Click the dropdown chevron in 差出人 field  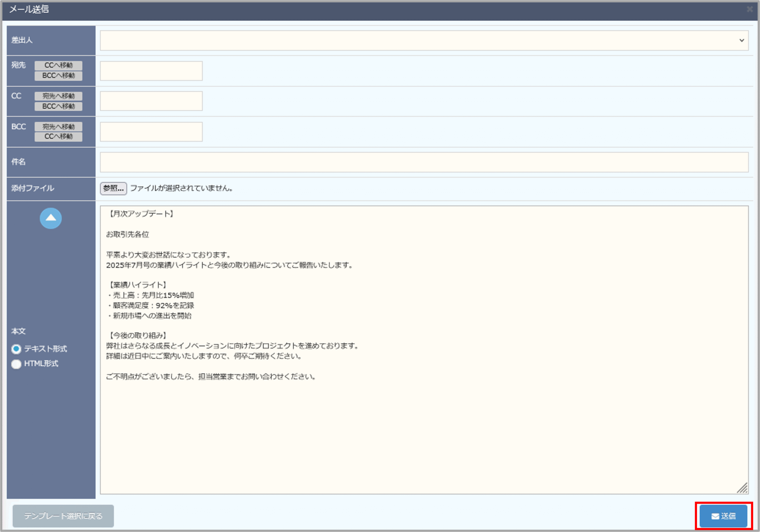(742, 40)
